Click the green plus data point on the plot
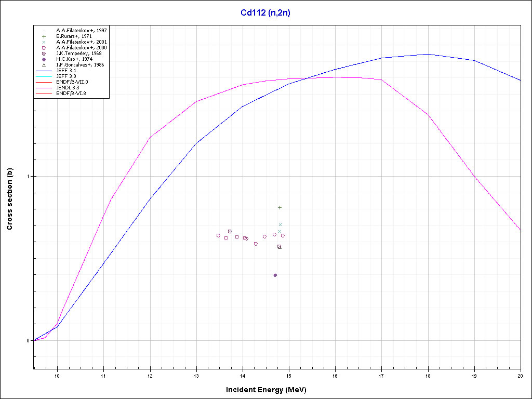This screenshot has height=399, width=532. click(280, 207)
